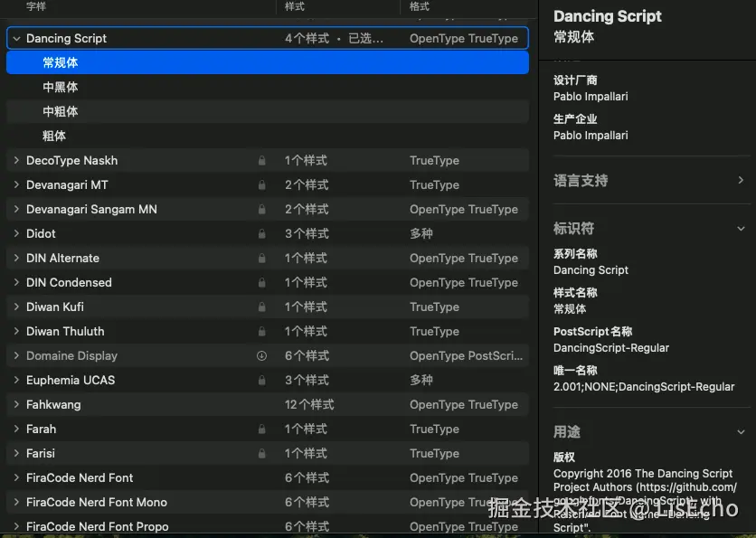The image size is (756, 538).
Task: Expand the DecoType Naskh family
Action: (16, 161)
